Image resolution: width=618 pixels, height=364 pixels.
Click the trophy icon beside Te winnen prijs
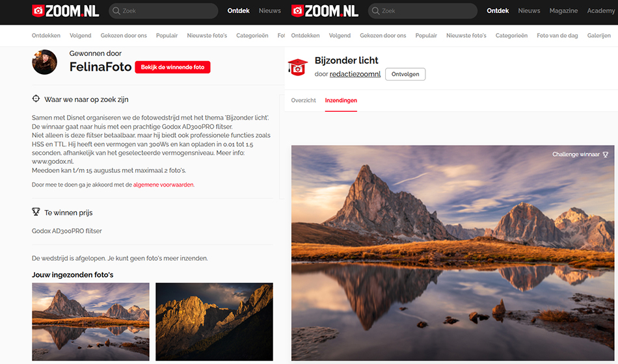(36, 212)
